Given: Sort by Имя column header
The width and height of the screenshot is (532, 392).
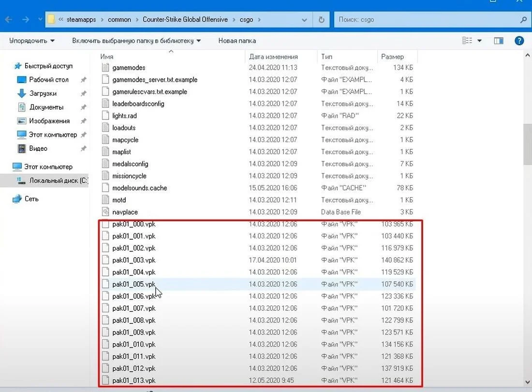Looking at the screenshot, I should pyautogui.click(x=106, y=57).
